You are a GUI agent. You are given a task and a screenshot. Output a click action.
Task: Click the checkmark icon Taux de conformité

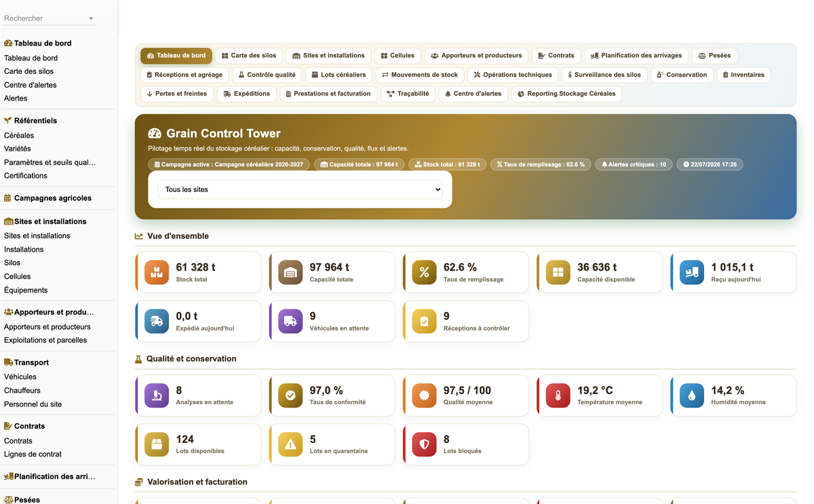tap(290, 395)
